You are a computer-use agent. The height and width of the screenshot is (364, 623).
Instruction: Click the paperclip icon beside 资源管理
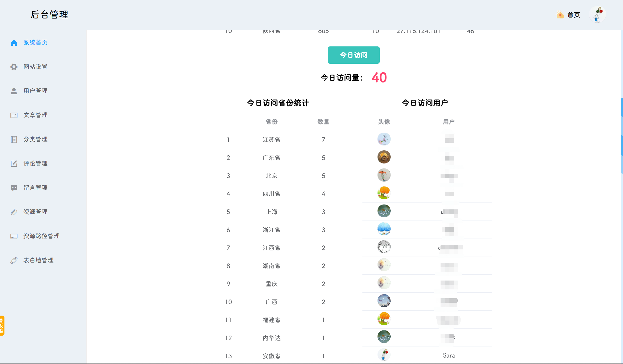[14, 212]
